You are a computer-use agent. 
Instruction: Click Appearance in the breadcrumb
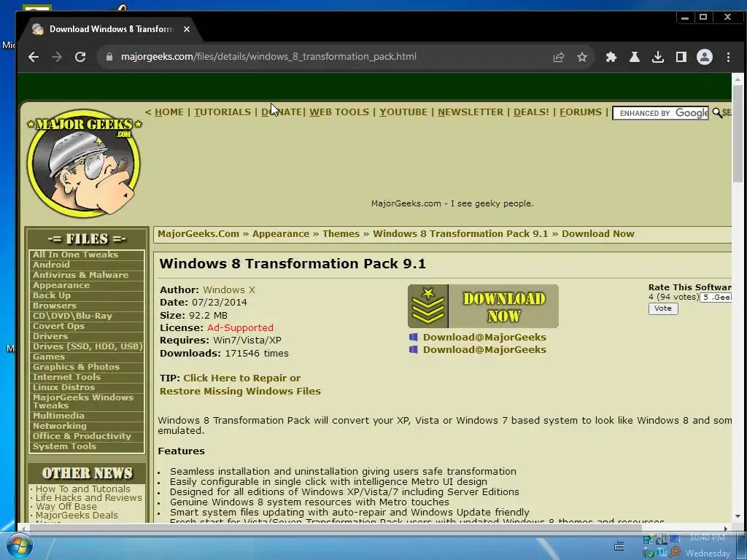click(281, 234)
